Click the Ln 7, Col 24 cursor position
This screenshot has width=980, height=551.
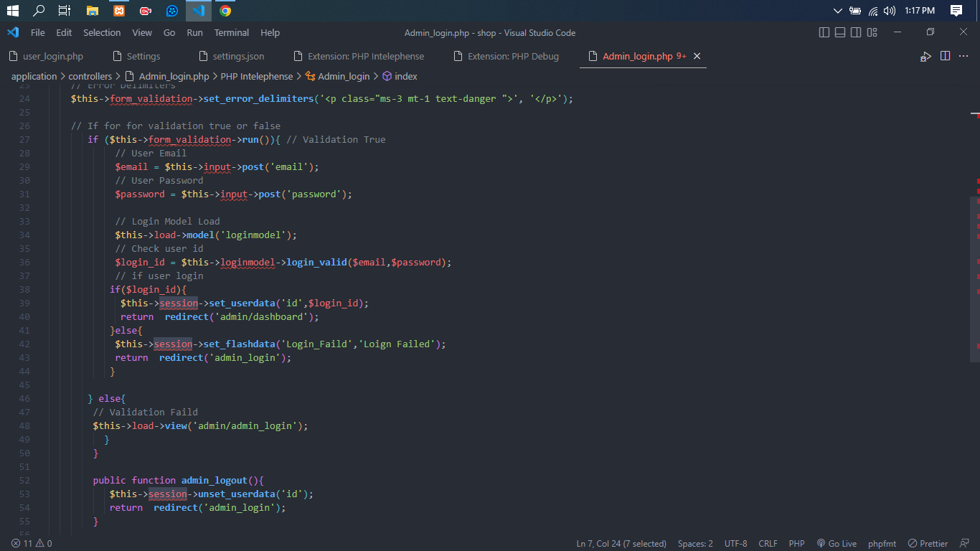621,544
